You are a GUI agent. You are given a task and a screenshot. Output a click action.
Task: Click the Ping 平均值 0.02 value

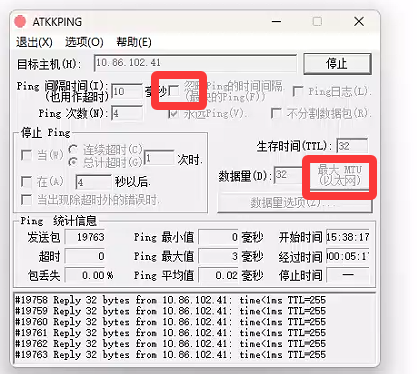[x=218, y=275]
